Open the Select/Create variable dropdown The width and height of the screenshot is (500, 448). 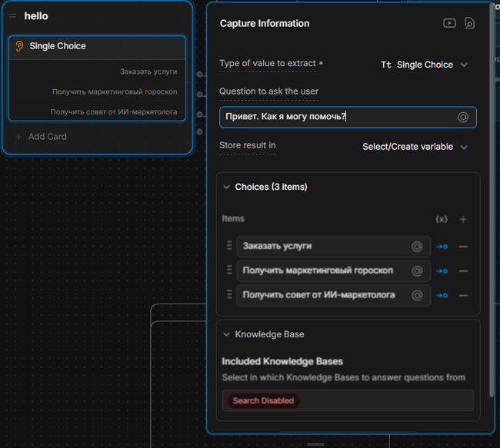415,147
